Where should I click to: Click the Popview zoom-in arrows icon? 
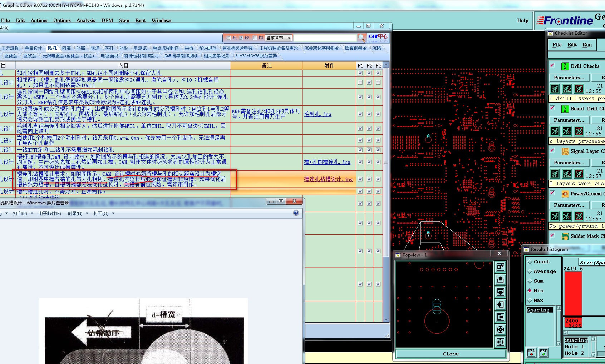(500, 329)
